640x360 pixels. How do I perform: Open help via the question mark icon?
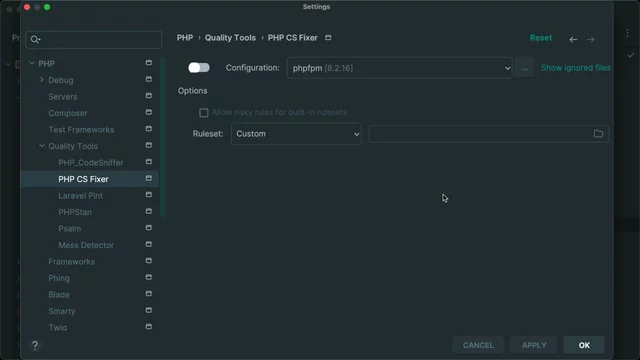pos(35,345)
